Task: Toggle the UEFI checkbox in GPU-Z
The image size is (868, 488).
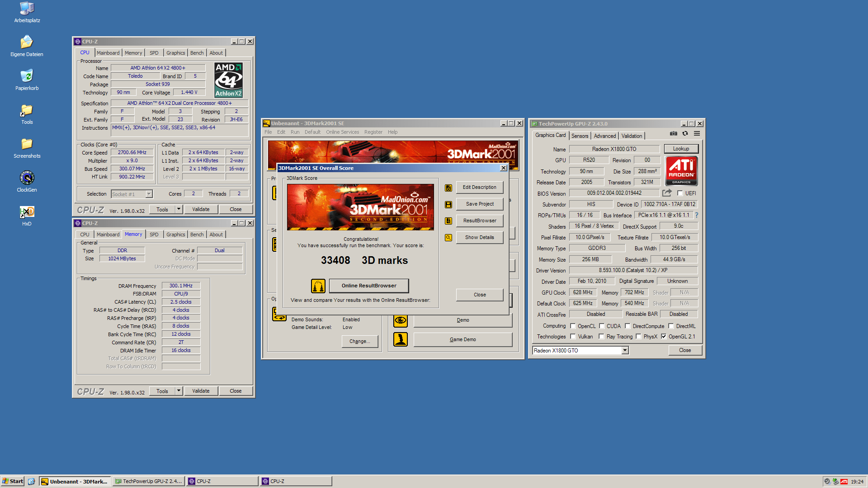Action: click(x=680, y=193)
